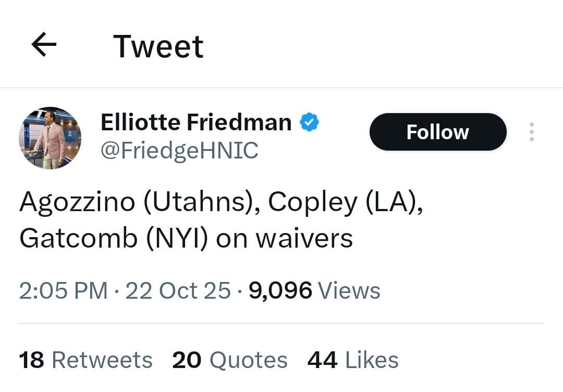Open the 20 Quotes list
The height and width of the screenshot is (392, 563).
pyautogui.click(x=229, y=360)
